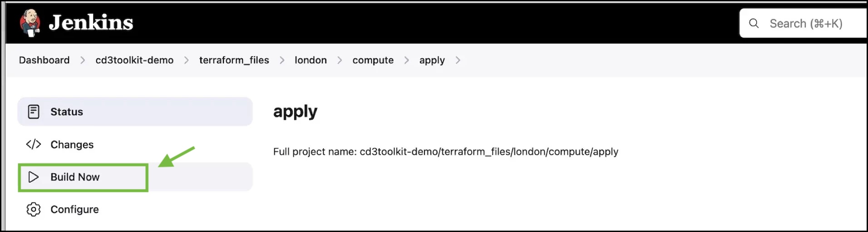Open Configure in the sidebar
The height and width of the screenshot is (232, 868).
pyautogui.click(x=74, y=209)
